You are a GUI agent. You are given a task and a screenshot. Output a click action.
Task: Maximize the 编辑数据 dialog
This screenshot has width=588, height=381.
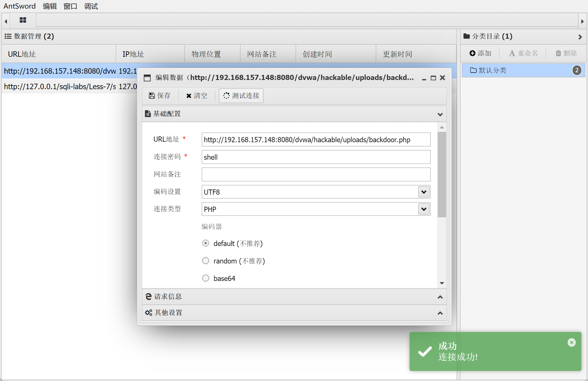pos(433,78)
